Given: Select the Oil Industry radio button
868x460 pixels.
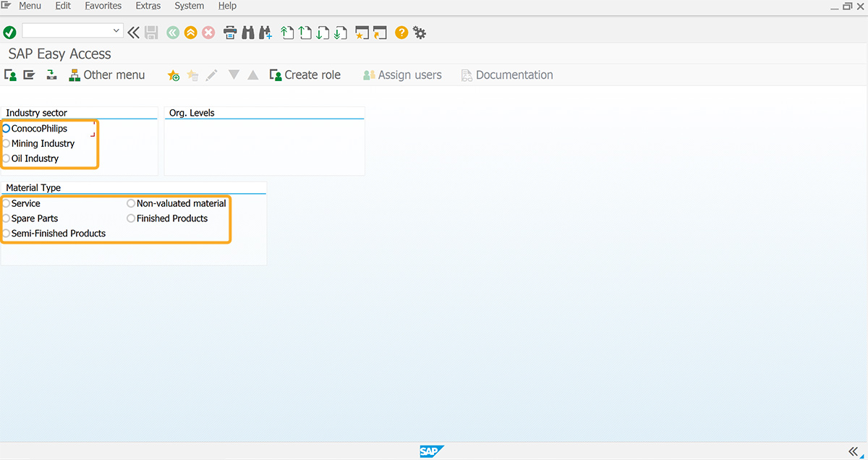Looking at the screenshot, I should [x=7, y=158].
